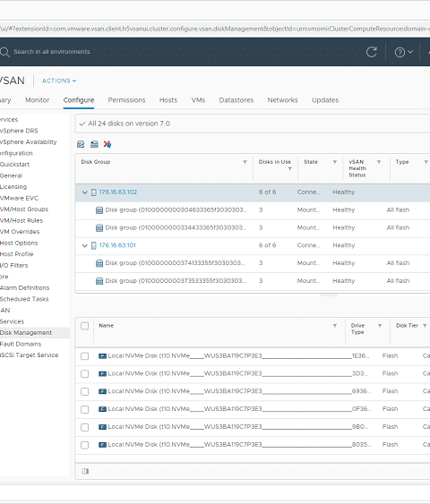Switch to the Monitor tab
Viewport: 430px width, 504px height.
[38, 100]
